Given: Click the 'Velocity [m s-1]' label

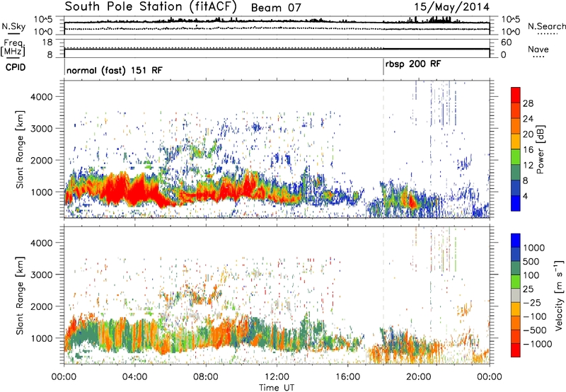Looking at the screenshot, I should tap(560, 295).
